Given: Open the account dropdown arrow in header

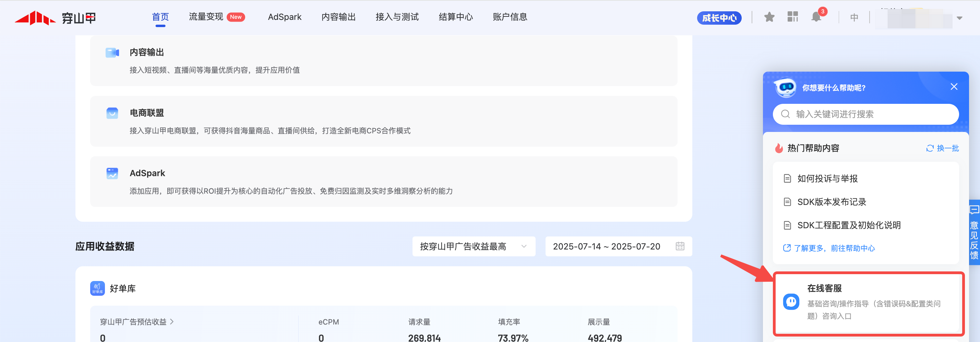Looking at the screenshot, I should click(959, 18).
